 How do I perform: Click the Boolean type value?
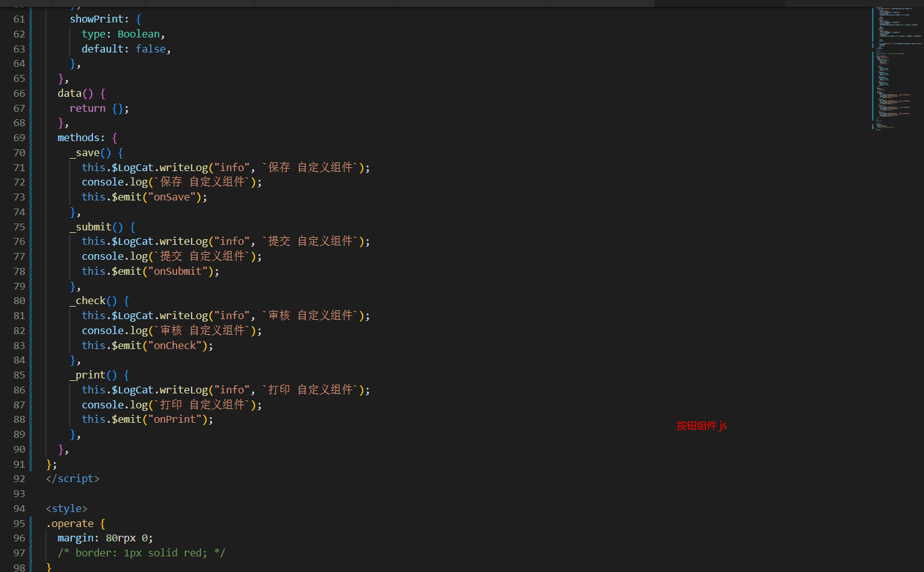pos(139,34)
